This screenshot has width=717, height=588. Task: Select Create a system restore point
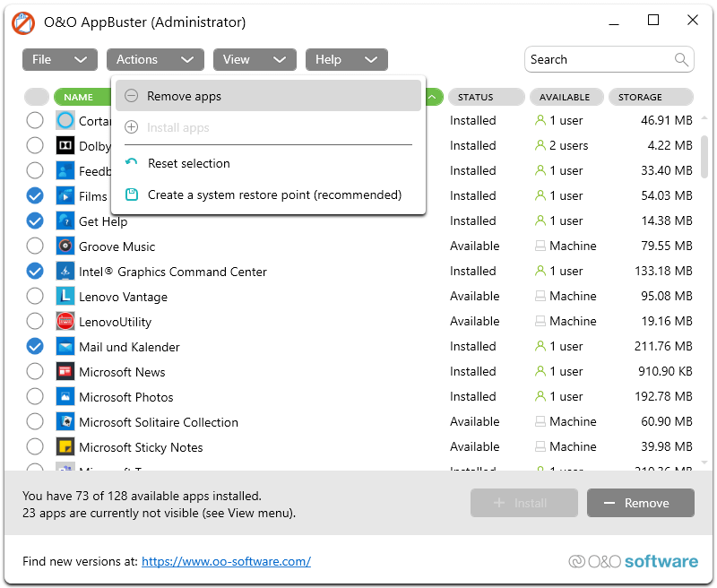pos(274,195)
